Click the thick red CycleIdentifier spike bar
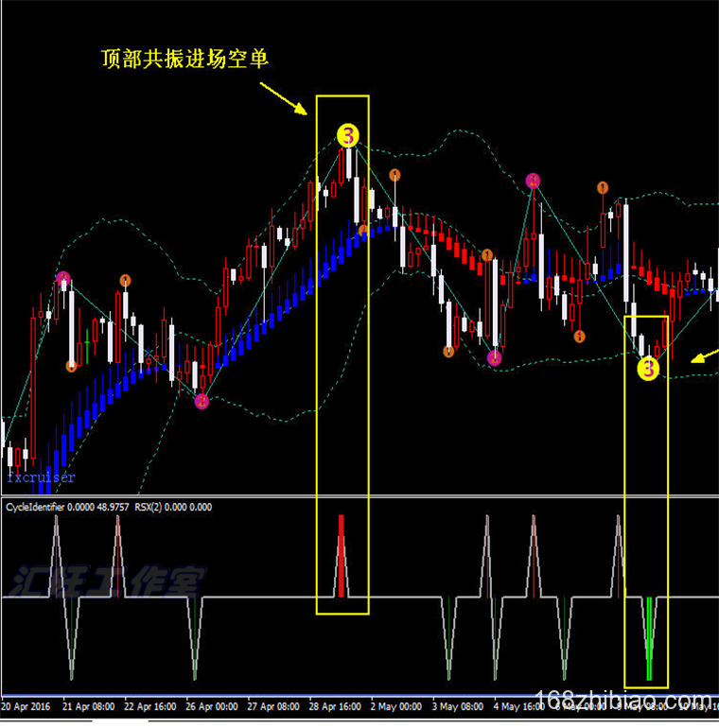 click(342, 556)
